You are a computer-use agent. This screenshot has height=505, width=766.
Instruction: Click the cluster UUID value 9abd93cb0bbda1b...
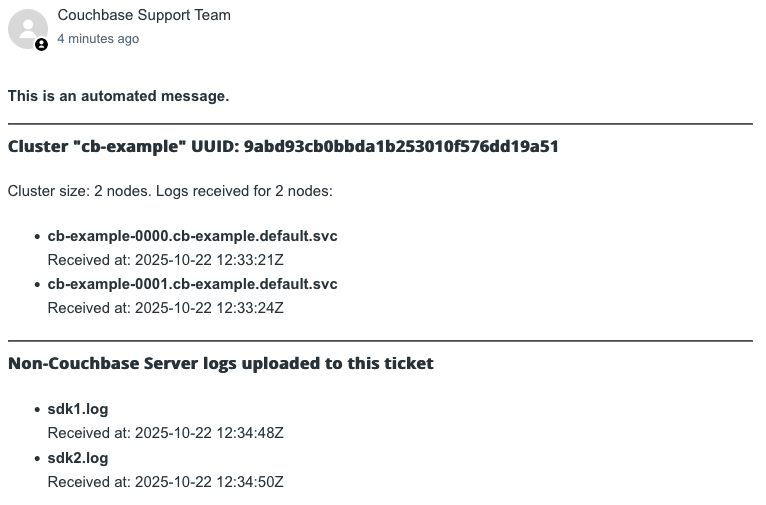tap(401, 147)
